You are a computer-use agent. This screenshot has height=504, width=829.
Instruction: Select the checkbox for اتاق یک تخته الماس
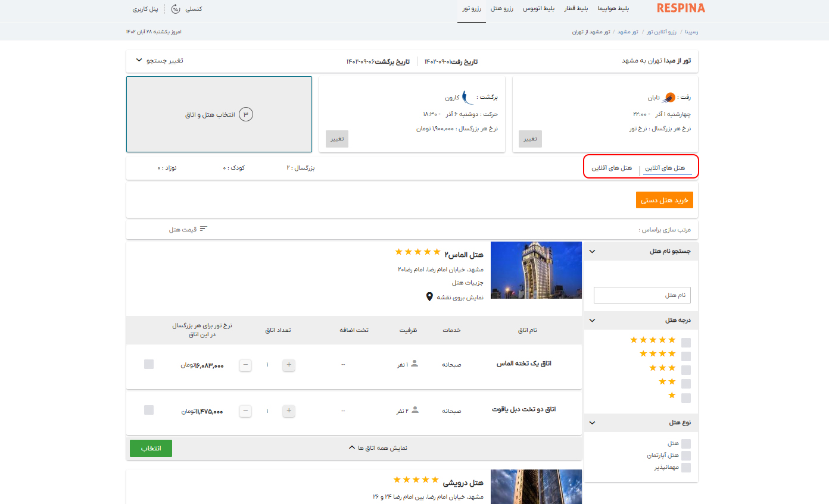[148, 365]
